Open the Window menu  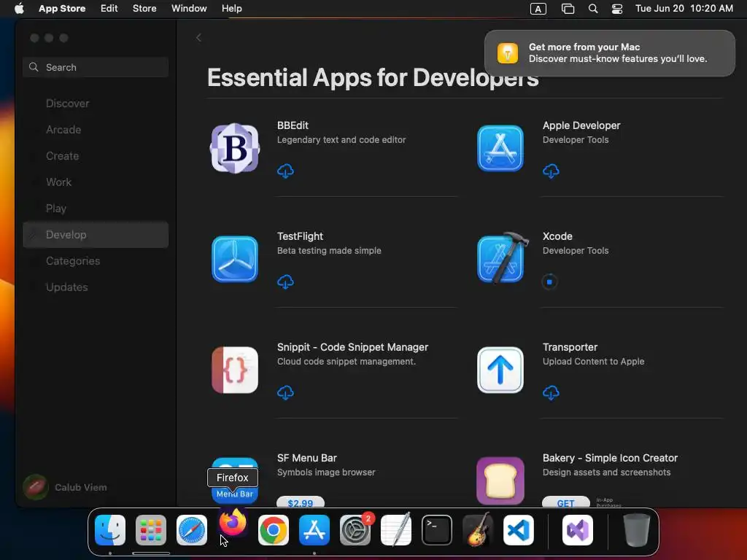coord(189,9)
